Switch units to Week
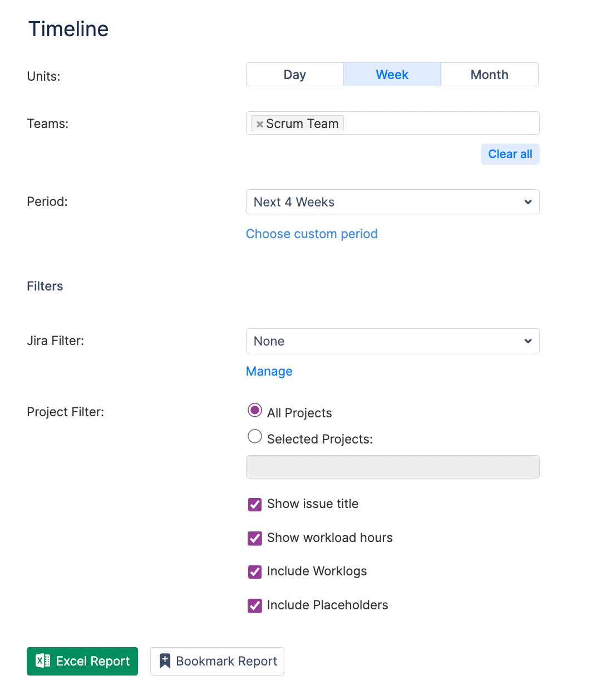601x700 pixels. tap(392, 75)
